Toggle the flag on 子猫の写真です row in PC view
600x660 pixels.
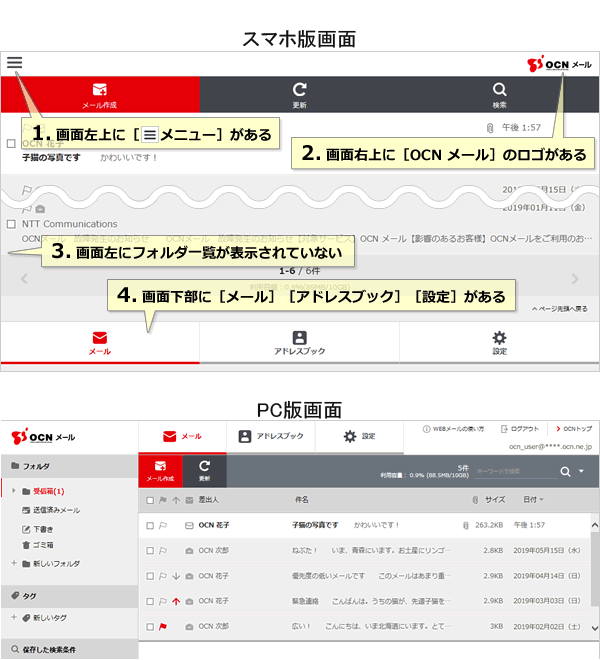[x=163, y=525]
